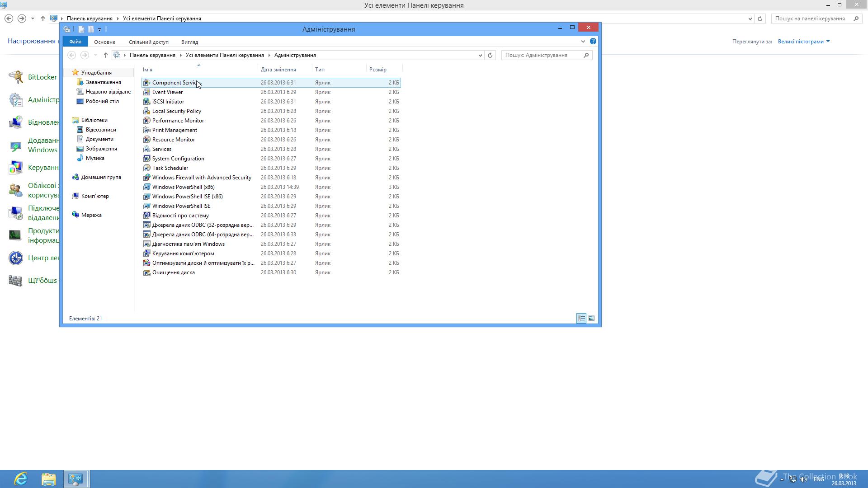Select the System Configuration icon

146,159
